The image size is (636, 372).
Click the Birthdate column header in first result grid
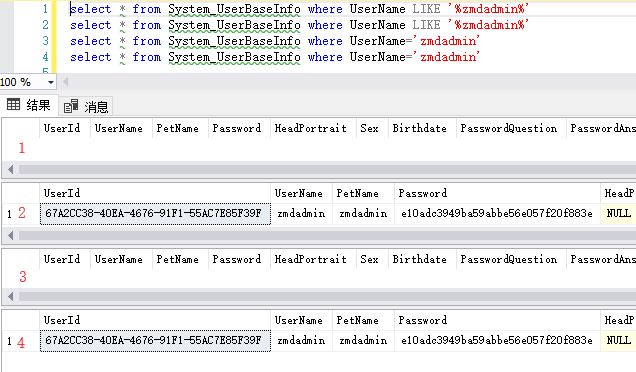click(x=422, y=128)
